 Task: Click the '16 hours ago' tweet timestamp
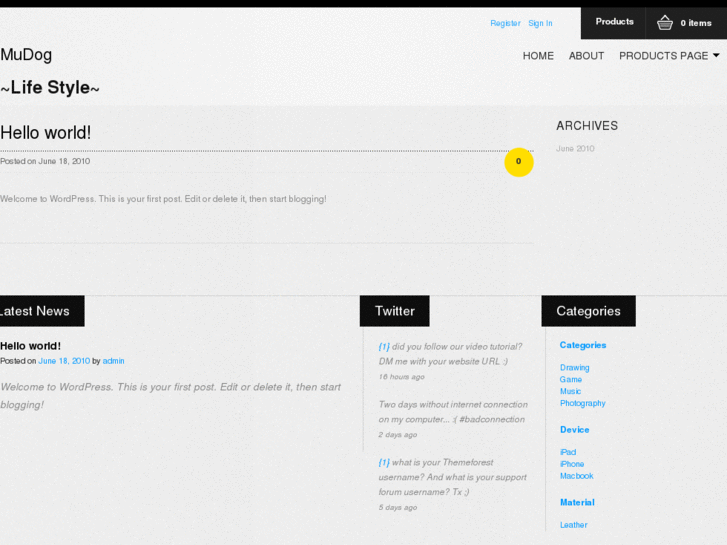click(401, 377)
